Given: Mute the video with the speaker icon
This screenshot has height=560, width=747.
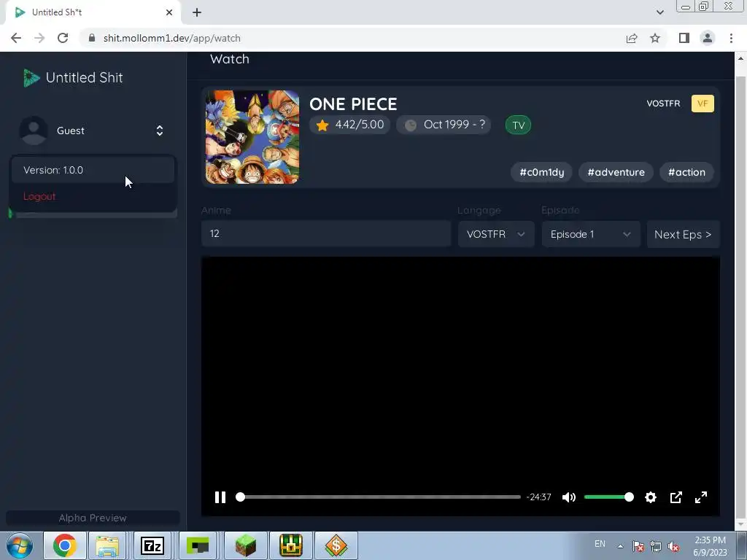Looking at the screenshot, I should tap(569, 497).
